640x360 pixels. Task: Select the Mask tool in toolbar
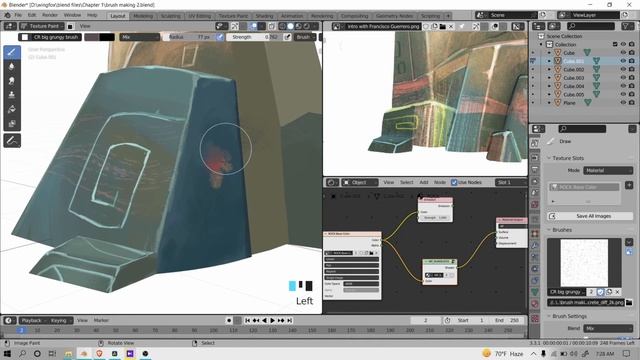[12, 124]
